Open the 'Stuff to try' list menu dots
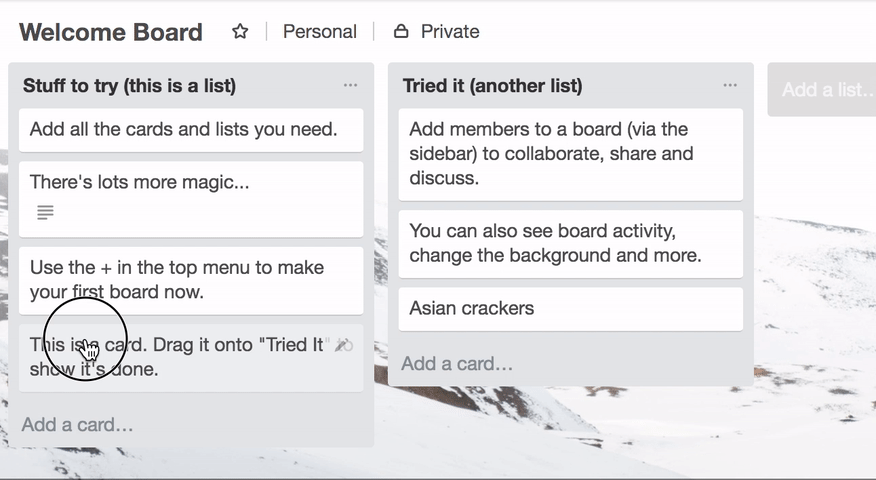This screenshot has width=876, height=480. point(350,85)
